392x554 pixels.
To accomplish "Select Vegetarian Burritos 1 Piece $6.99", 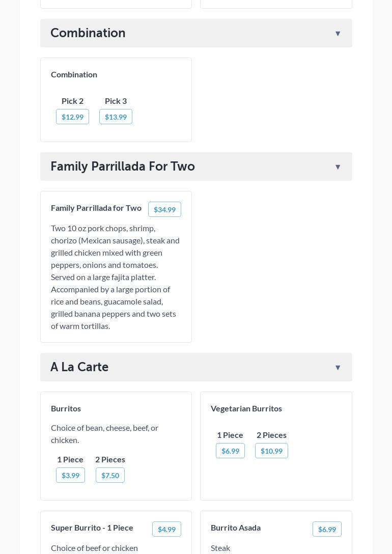I will [x=230, y=451].
